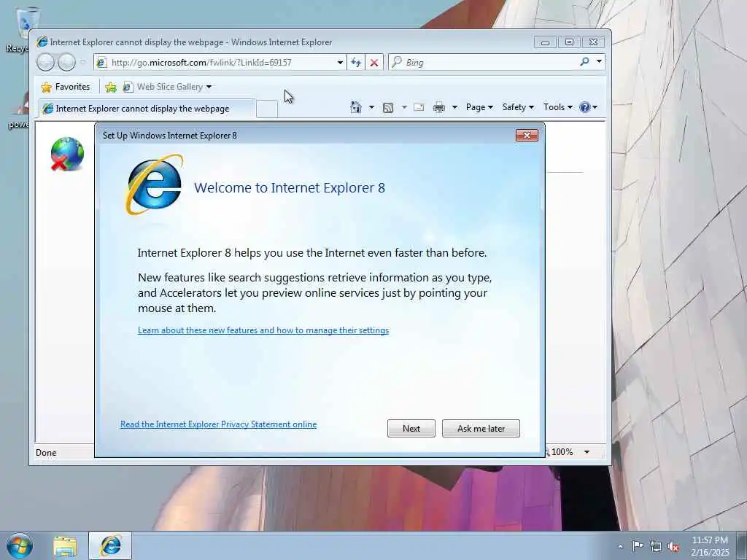Click the globe error icon on the webpage

[67, 154]
